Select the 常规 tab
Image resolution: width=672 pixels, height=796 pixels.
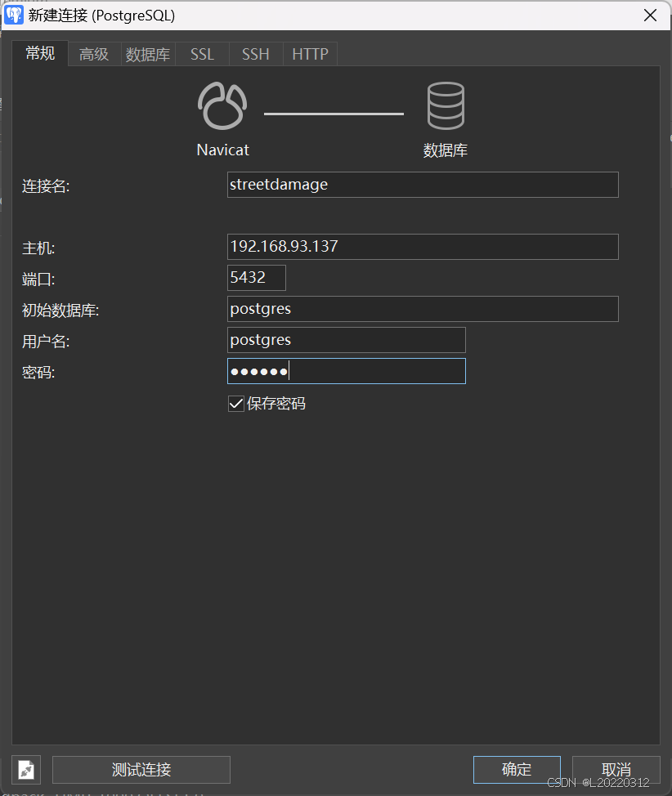(x=39, y=54)
